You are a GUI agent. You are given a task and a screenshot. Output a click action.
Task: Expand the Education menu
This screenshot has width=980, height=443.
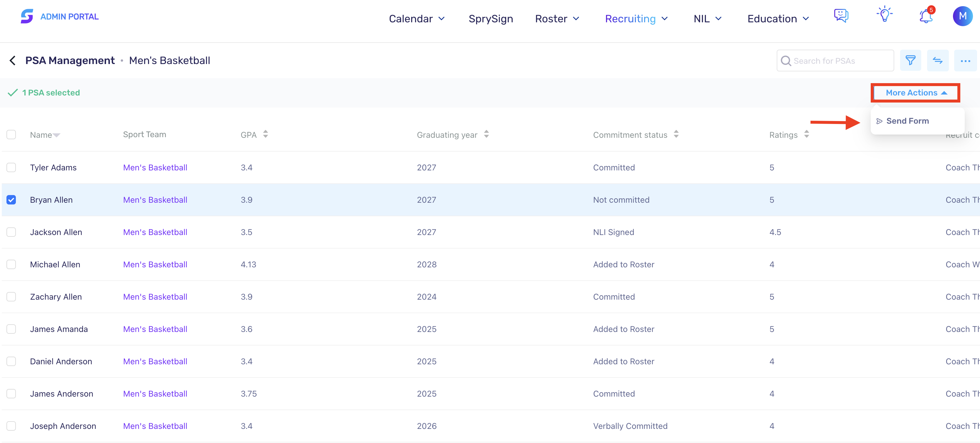coord(778,19)
